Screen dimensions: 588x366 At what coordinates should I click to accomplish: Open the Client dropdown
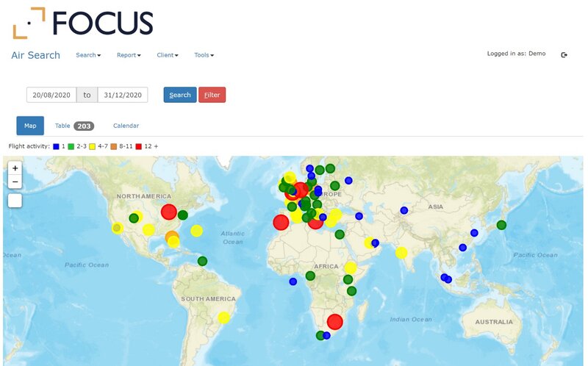pyautogui.click(x=168, y=55)
